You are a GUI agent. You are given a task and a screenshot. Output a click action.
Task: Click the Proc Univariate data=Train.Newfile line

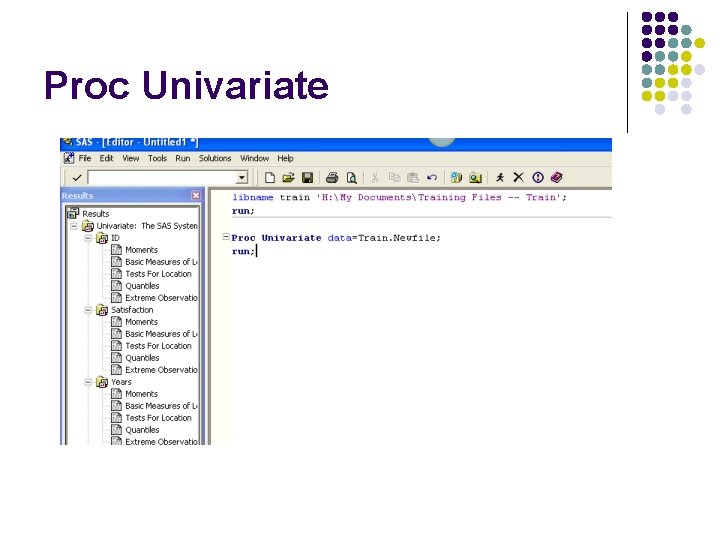[x=336, y=238]
